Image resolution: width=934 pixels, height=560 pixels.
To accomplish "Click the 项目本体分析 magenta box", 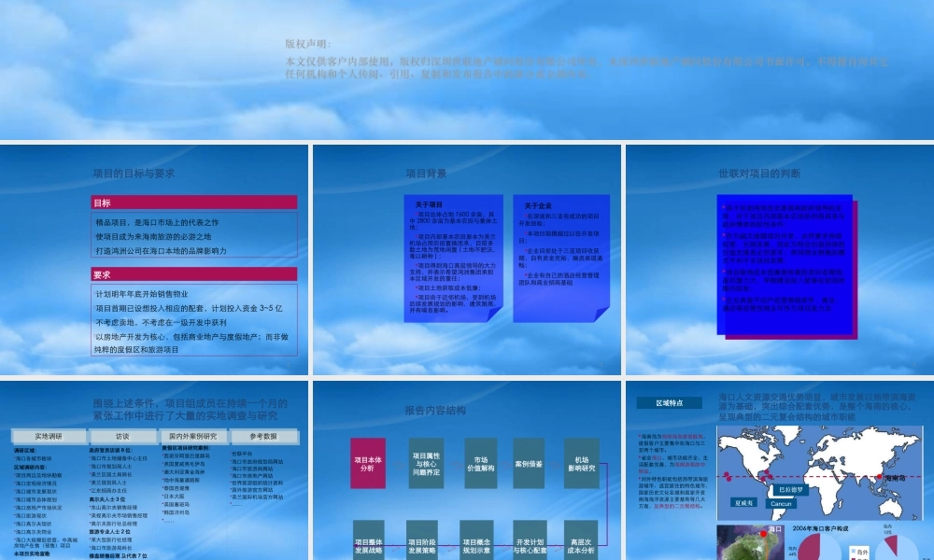I will click(x=367, y=464).
